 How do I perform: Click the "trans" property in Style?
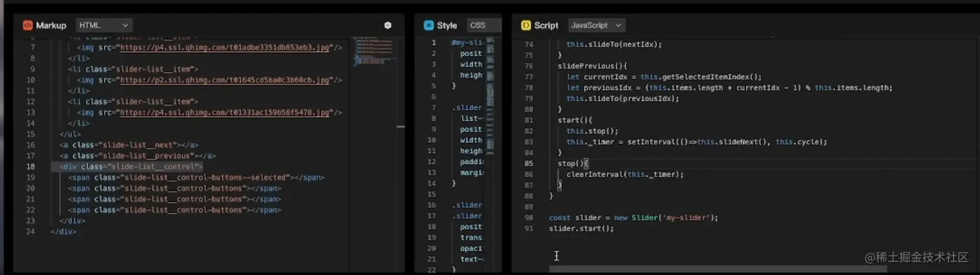point(471,237)
